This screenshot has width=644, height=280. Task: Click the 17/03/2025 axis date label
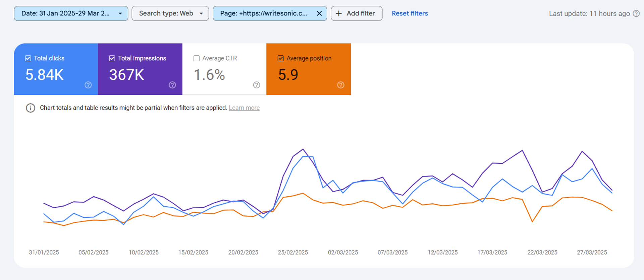492,253
